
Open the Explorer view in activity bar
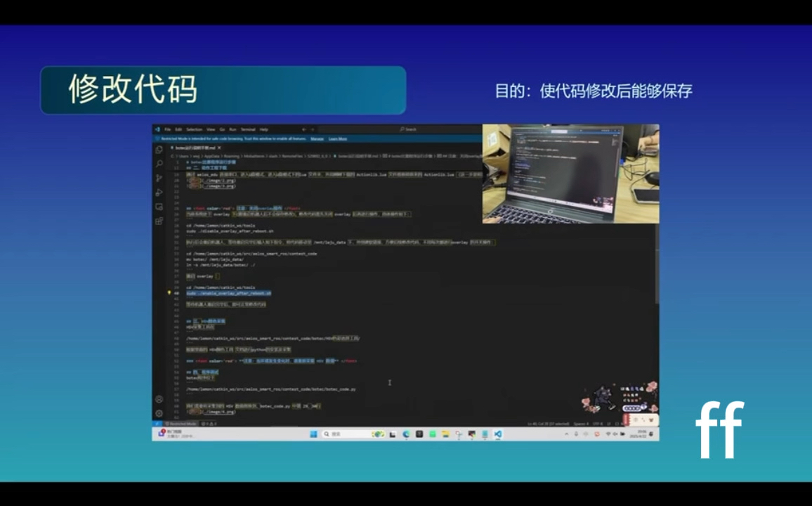click(x=159, y=150)
